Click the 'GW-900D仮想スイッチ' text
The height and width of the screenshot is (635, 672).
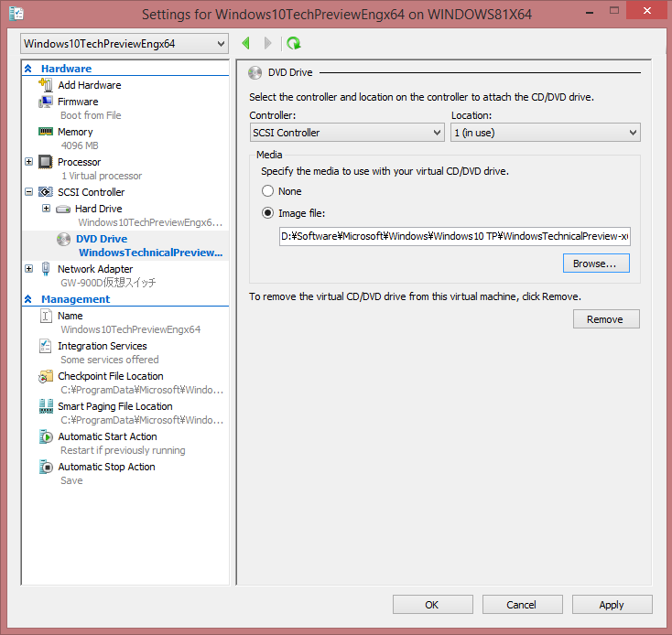(x=108, y=283)
